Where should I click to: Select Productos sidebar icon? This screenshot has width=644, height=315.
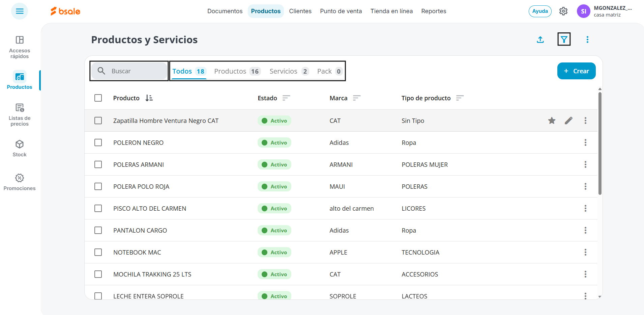[20, 80]
